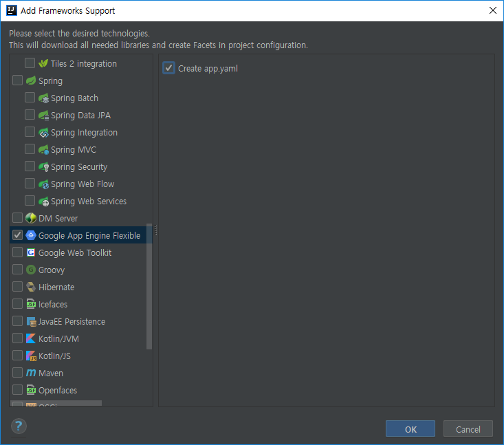
Task: Click the Tiles 2 integration leaf icon
Action: point(43,63)
